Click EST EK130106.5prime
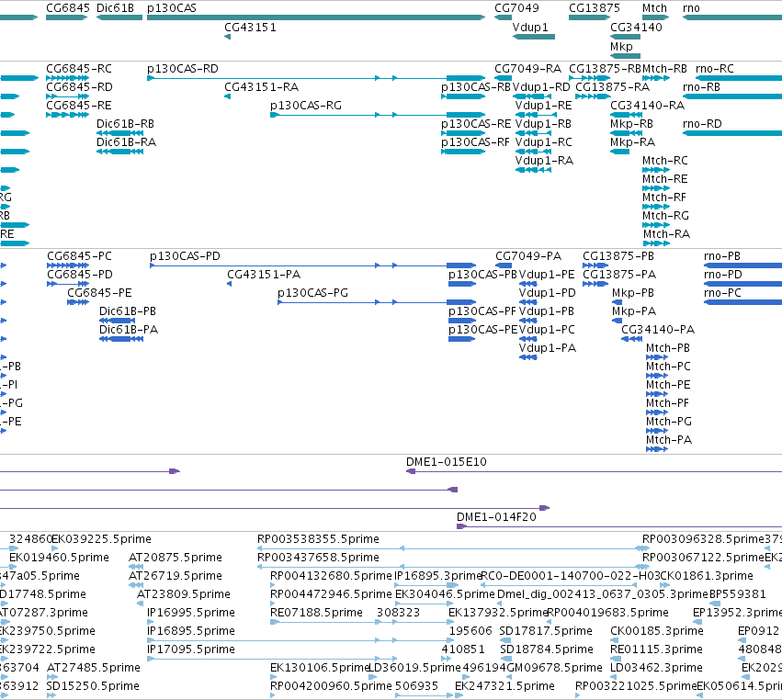Image resolution: width=782 pixels, height=700 pixels. pos(319,668)
